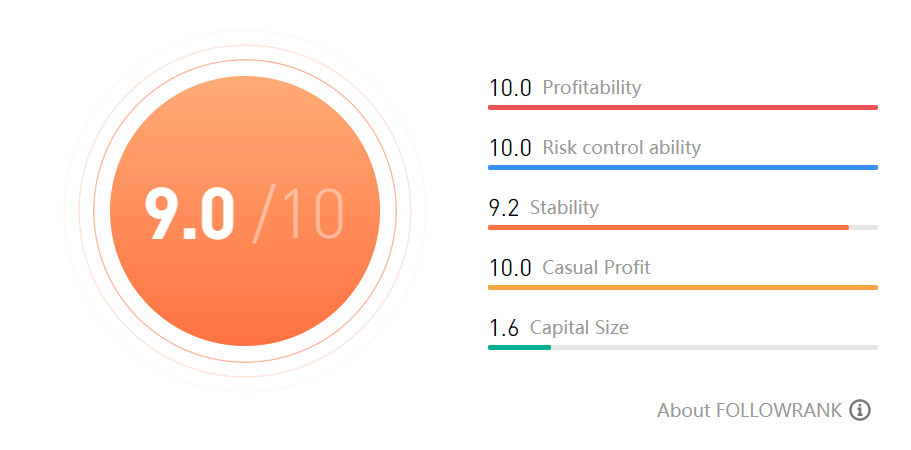
Task: Open the About FOLLOWRANK link
Action: [749, 410]
